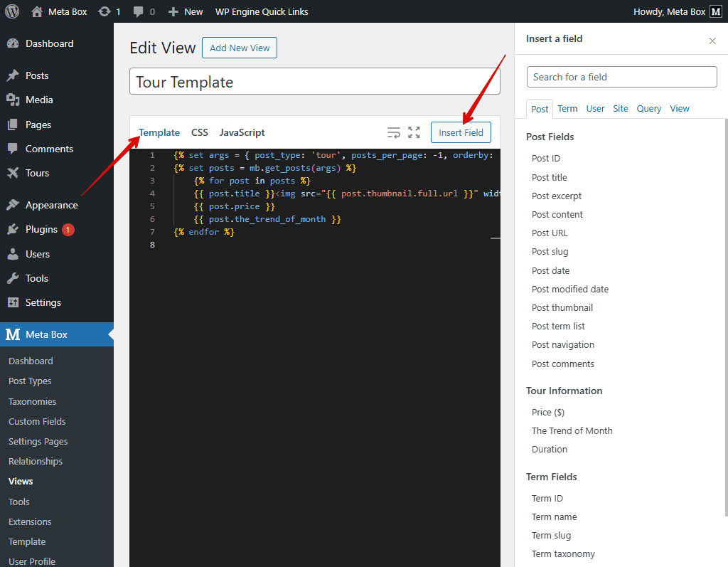Select the Query tab in field panel
This screenshot has width=728, height=567.
pos(648,108)
